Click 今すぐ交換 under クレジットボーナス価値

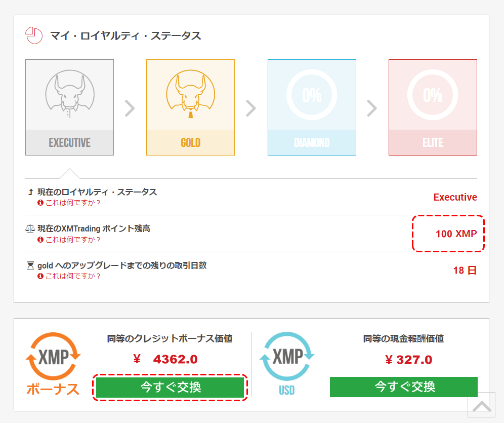click(x=170, y=388)
